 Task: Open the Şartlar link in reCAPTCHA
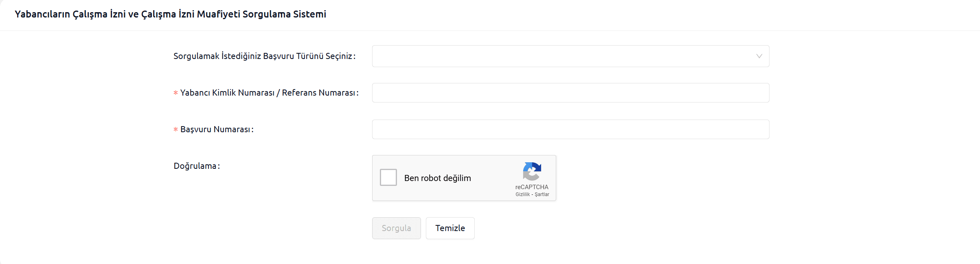(542, 194)
